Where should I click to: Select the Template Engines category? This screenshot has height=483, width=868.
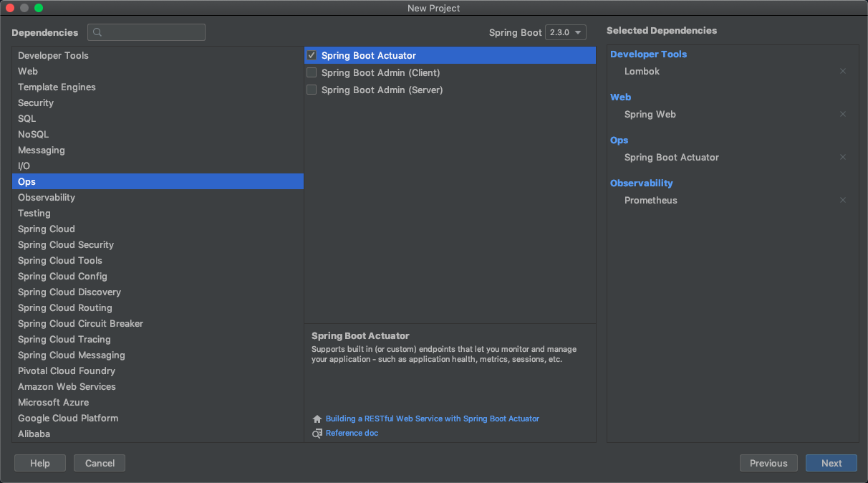pos(158,87)
